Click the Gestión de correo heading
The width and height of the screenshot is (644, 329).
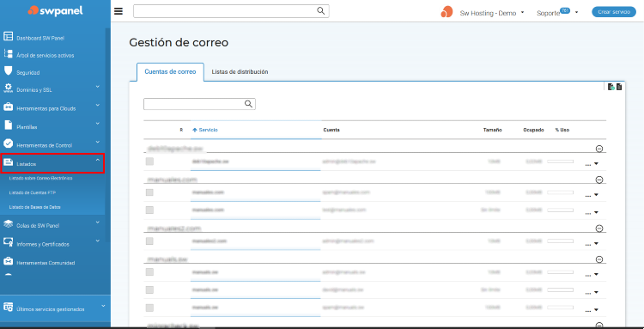coord(179,42)
